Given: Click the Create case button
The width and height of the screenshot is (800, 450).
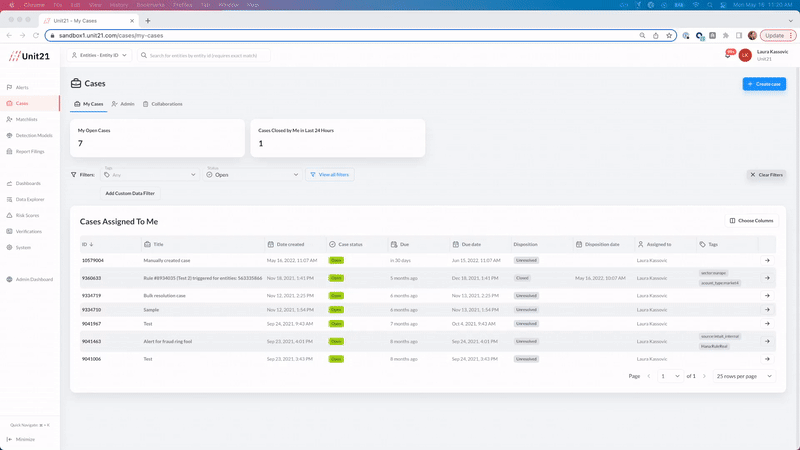Looking at the screenshot, I should pyautogui.click(x=764, y=84).
